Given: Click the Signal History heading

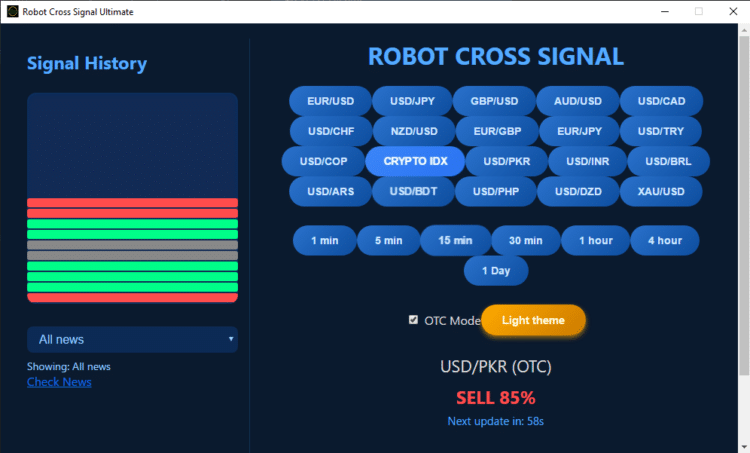Looking at the screenshot, I should 87,64.
